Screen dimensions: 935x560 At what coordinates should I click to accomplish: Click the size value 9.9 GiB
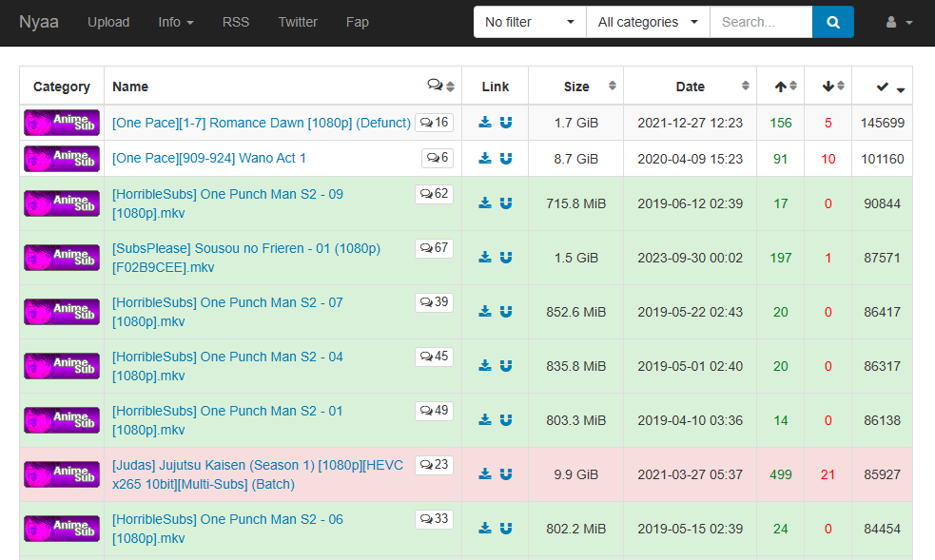576,474
